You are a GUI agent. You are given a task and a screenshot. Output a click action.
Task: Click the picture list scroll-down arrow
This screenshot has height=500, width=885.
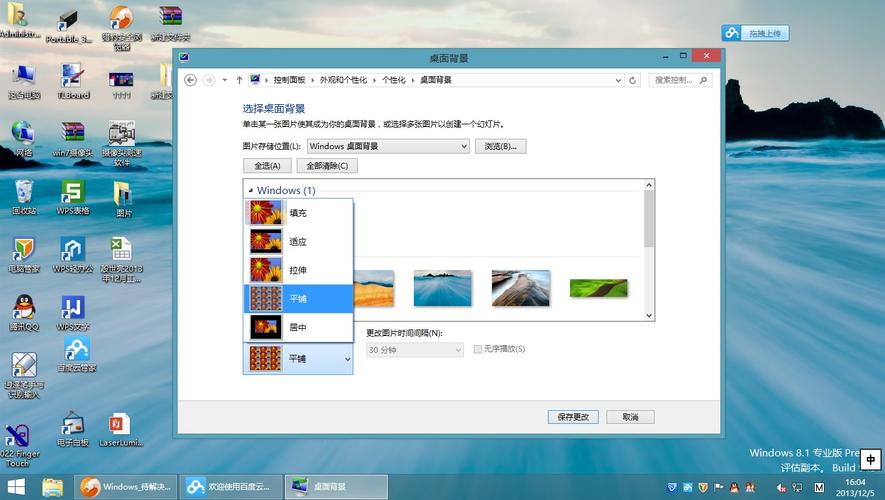649,315
